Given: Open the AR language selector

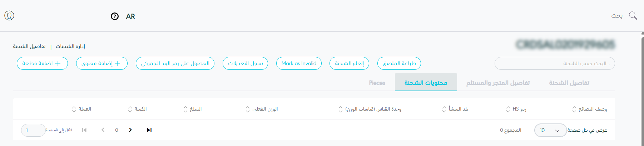Looking at the screenshot, I should (130, 16).
